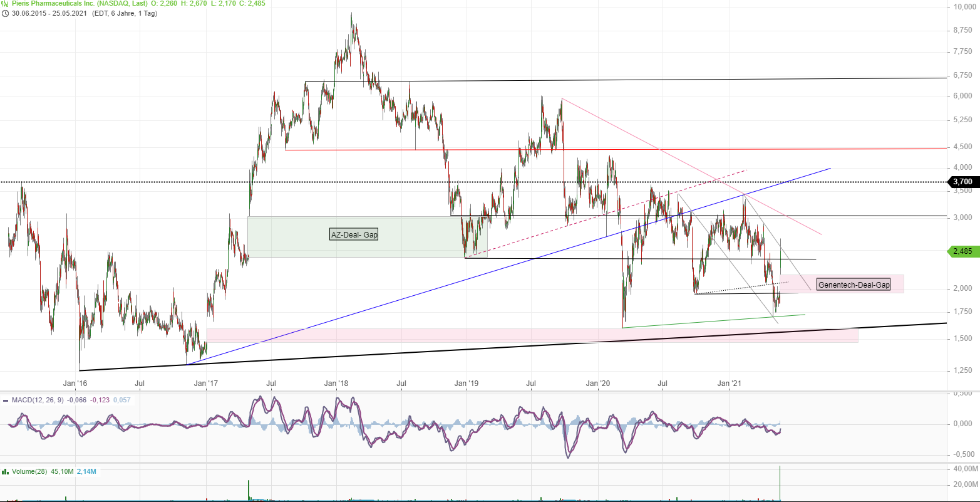Click the candlestick chart type icon
The image size is (980, 502).
click(4, 4)
